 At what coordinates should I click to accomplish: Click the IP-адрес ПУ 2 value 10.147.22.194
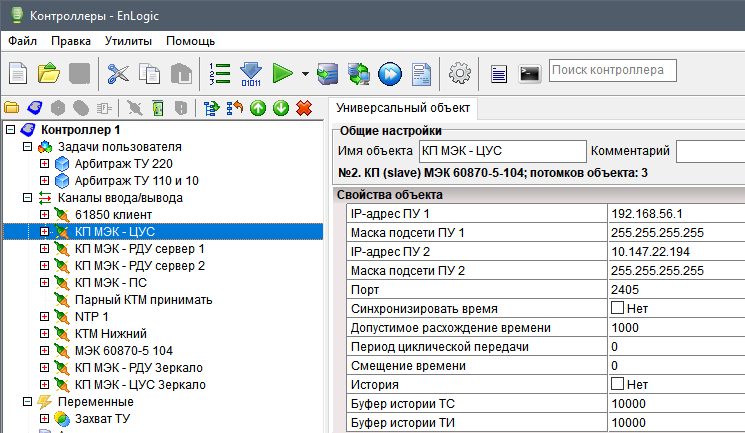(x=677, y=252)
